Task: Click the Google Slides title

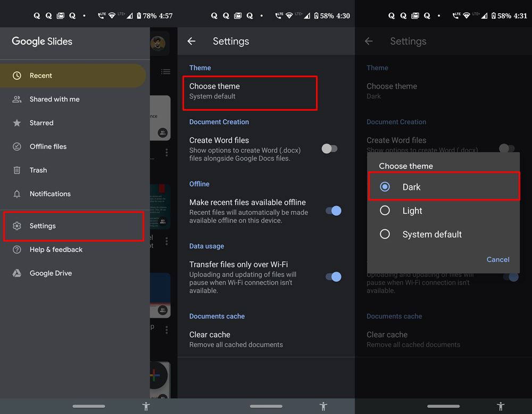Action: pos(42,42)
